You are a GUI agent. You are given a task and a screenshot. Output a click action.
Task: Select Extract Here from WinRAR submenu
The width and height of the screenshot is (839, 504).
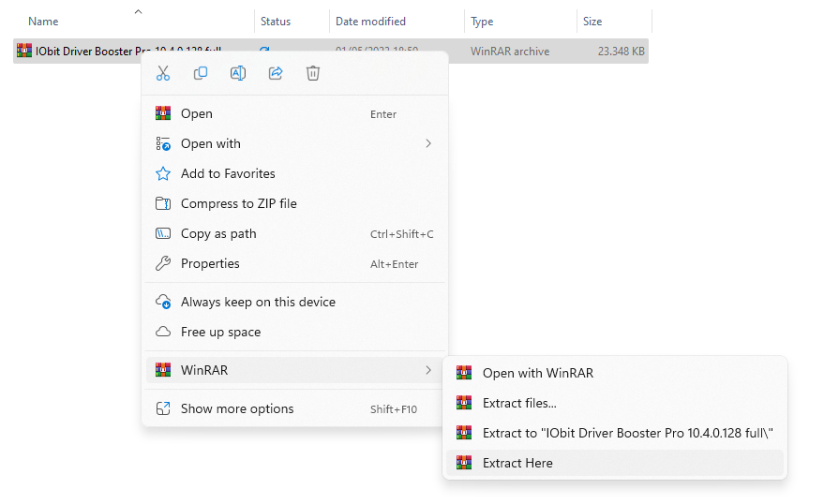point(517,463)
